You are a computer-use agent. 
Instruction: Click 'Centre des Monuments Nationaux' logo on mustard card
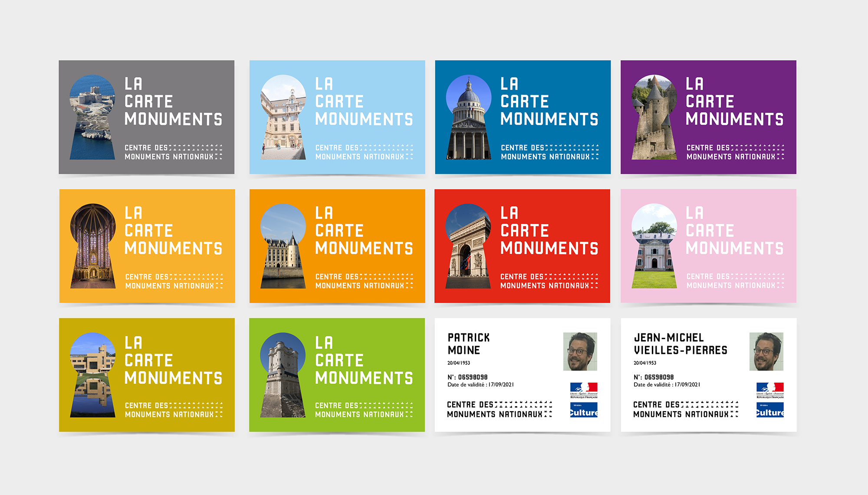pyautogui.click(x=174, y=410)
